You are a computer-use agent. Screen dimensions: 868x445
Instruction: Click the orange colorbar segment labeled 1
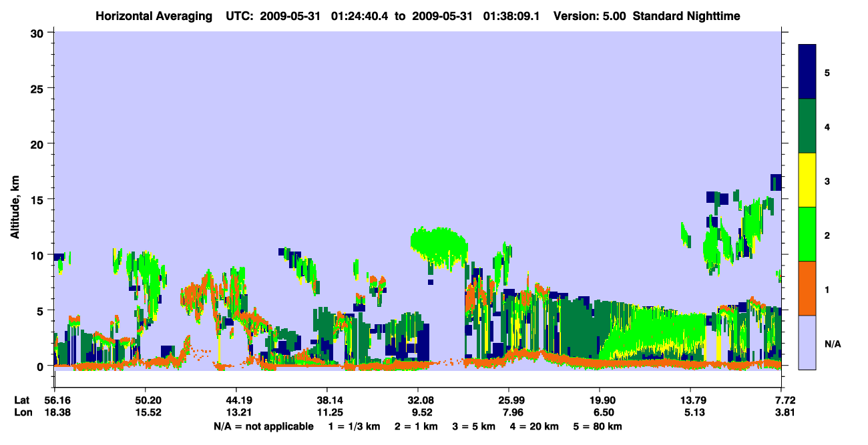click(x=807, y=288)
